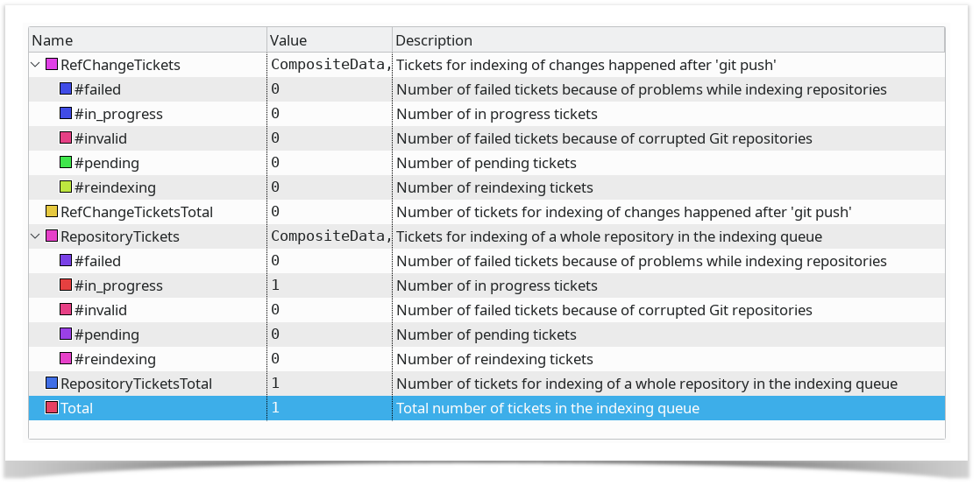Click the Description column header

click(669, 40)
